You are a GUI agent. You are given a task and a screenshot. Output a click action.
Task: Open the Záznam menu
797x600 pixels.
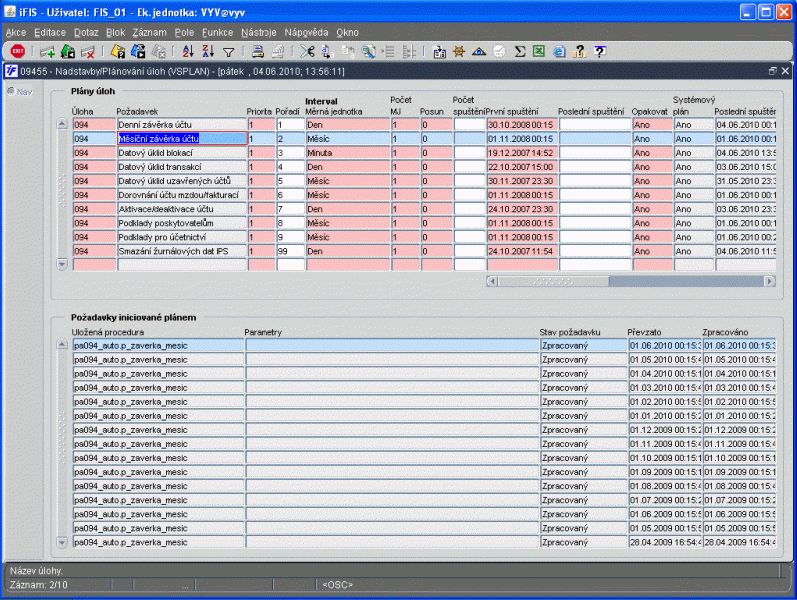149,33
